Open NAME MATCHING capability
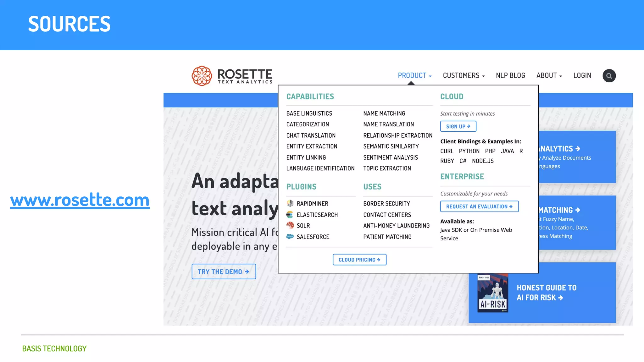 pos(384,113)
